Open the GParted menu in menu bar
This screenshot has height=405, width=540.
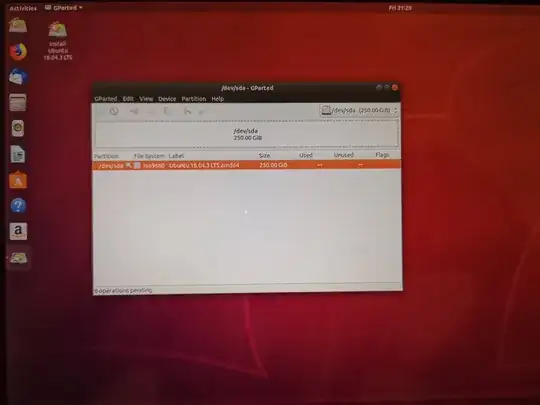(106, 99)
